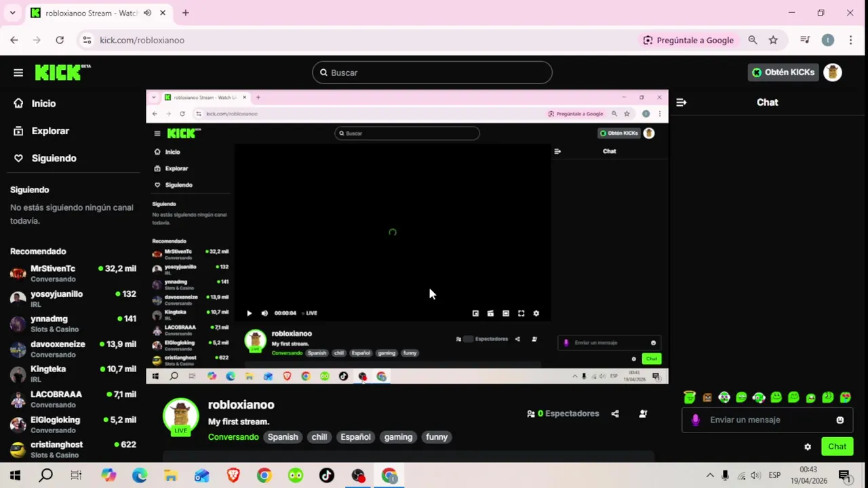Viewport: 868px width, 488px height.
Task: Open recommended channel LACOBRAAA
Action: point(73,399)
